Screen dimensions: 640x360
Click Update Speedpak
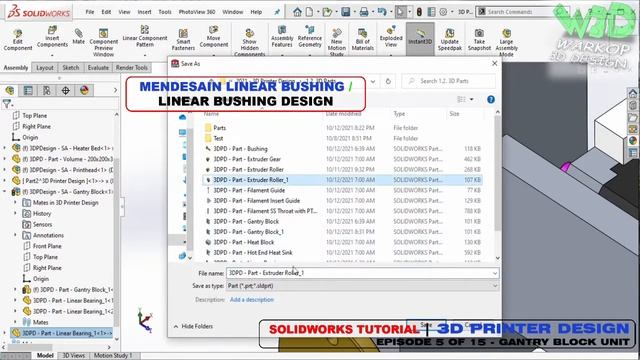pyautogui.click(x=449, y=40)
